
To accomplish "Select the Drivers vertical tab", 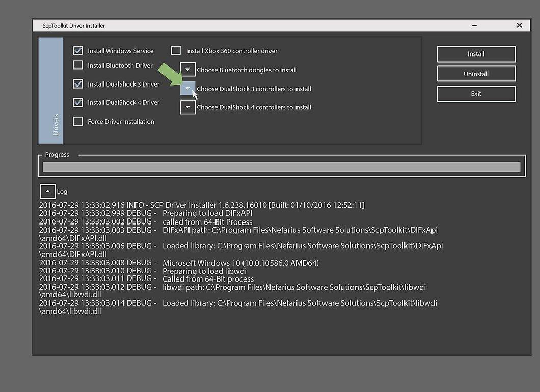I will coord(50,91).
